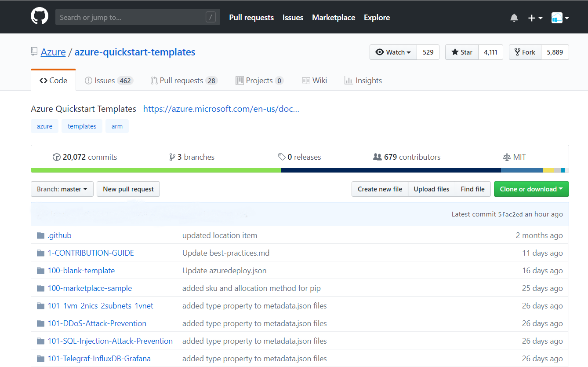Focus the Search or jump to field
The image size is (588, 367).
pos(138,18)
